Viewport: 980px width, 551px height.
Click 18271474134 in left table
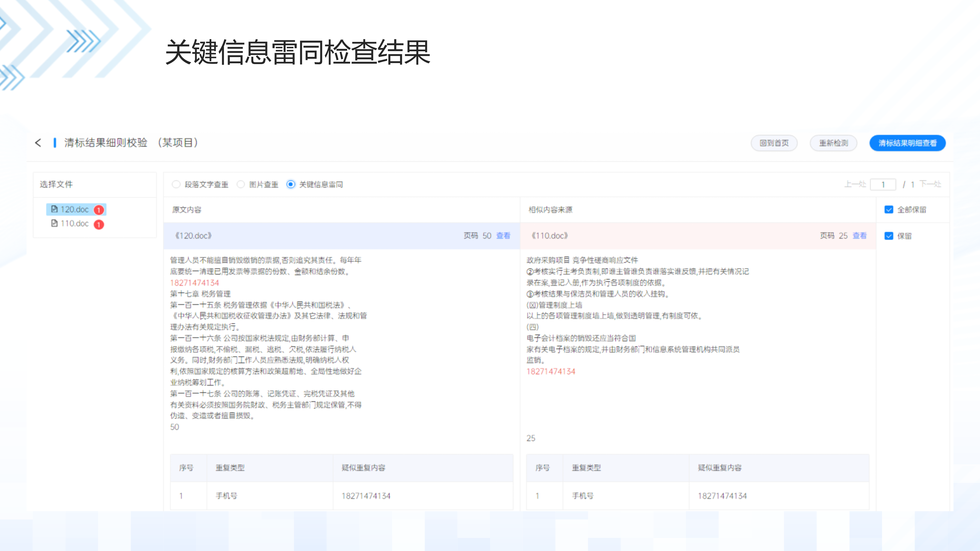366,496
